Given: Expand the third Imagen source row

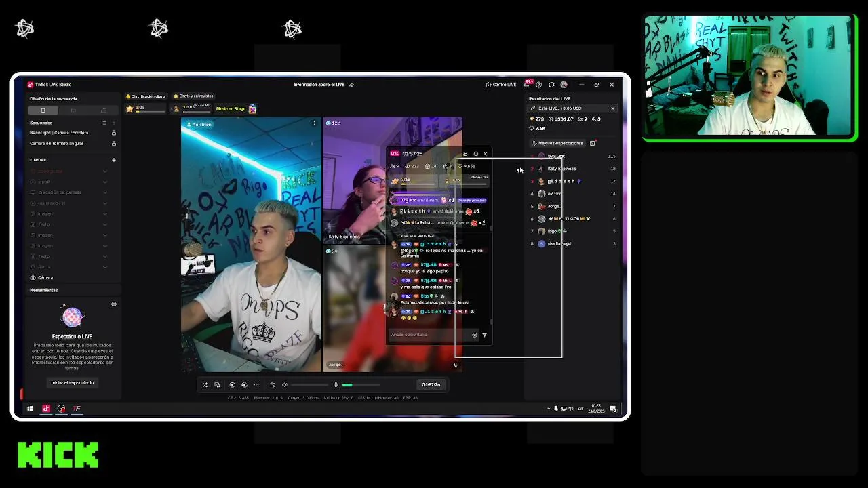Looking at the screenshot, I should [x=104, y=245].
